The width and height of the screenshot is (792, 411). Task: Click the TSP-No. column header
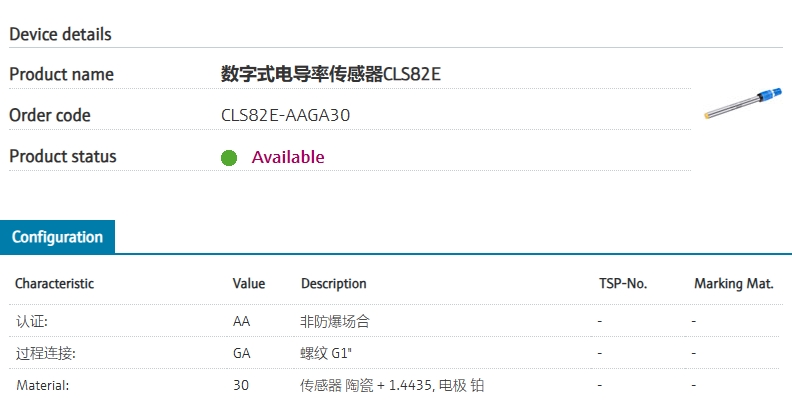(x=623, y=283)
